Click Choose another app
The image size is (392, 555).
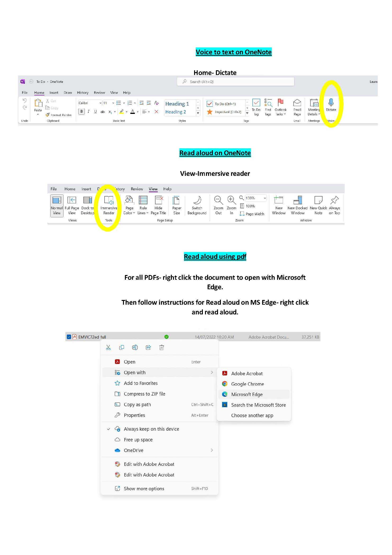(x=254, y=415)
